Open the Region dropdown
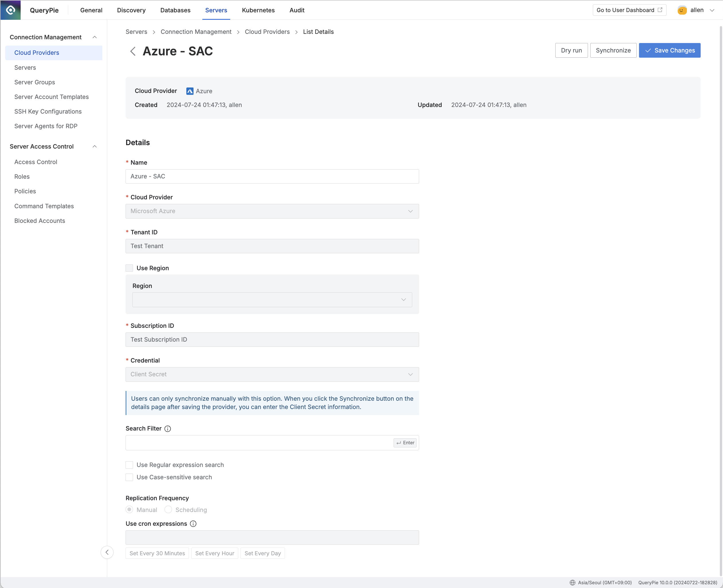 (272, 300)
